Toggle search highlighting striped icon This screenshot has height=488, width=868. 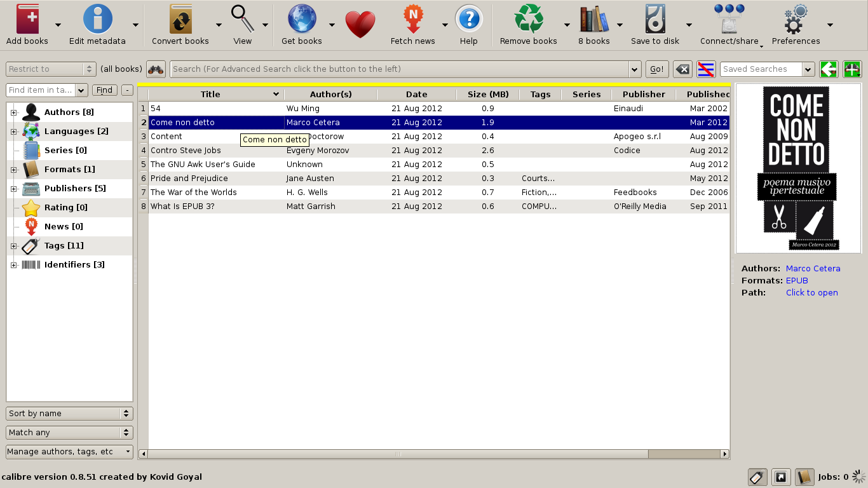(706, 69)
